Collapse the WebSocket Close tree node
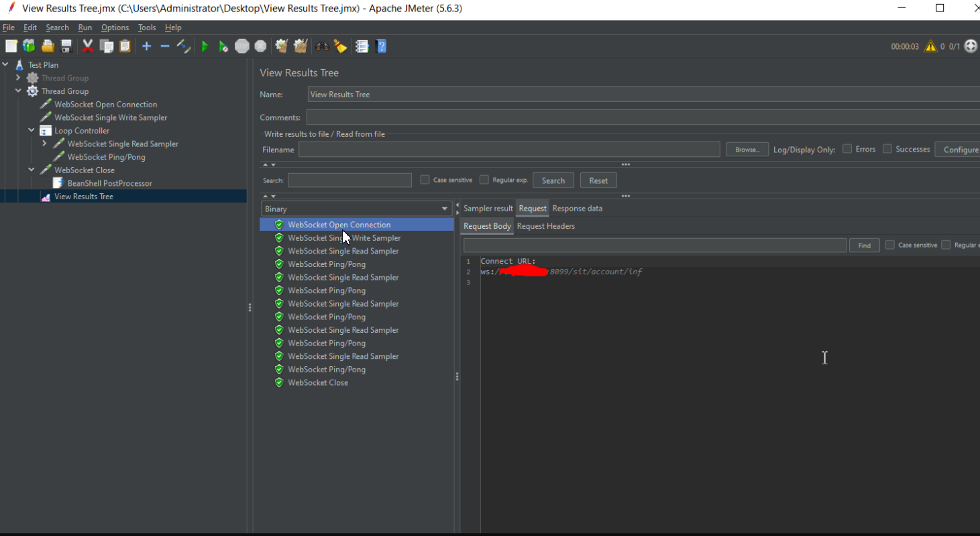Viewport: 980px width, 536px height. click(32, 170)
